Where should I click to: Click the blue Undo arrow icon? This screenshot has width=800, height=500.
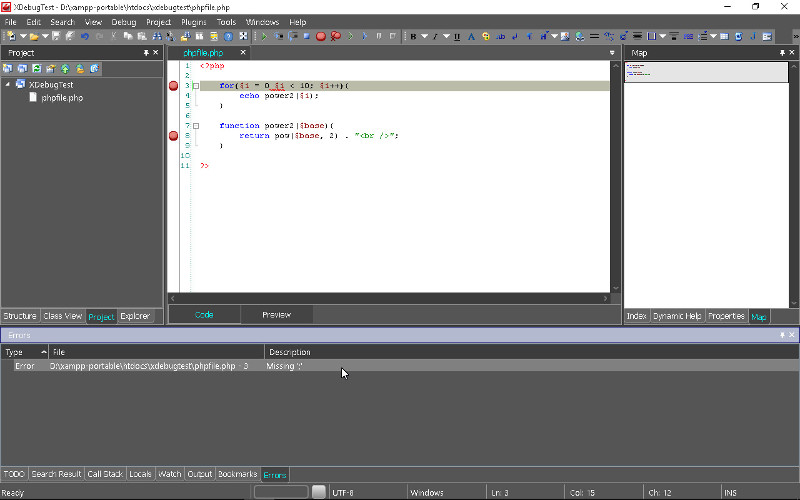pyautogui.click(x=85, y=36)
